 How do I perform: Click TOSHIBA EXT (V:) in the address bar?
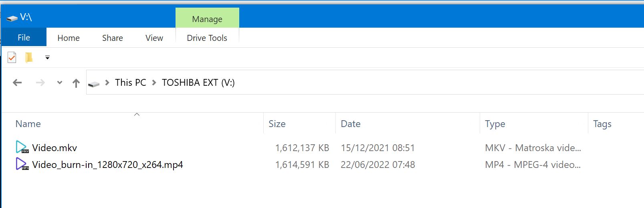click(x=198, y=83)
